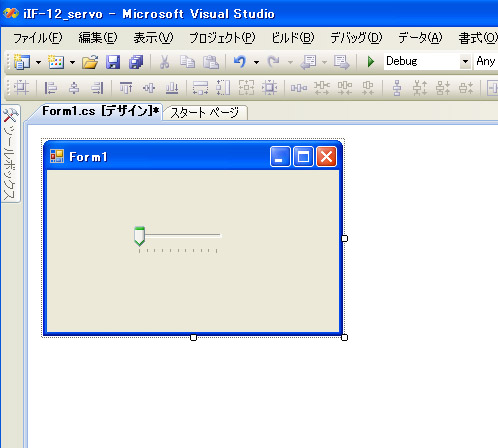Click the New Project toolbar icon
Screen dimensions: 498x448
click(x=22, y=62)
